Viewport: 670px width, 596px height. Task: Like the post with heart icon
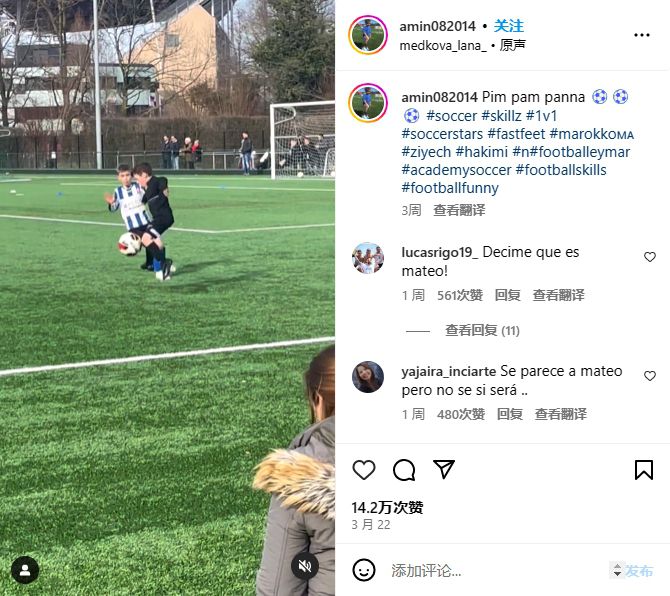click(364, 470)
